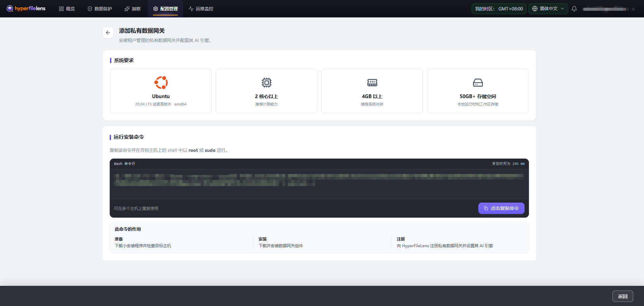Click the disk drive icon above 50GB+ 存储空间
This screenshot has width=644, height=306.
click(x=478, y=83)
